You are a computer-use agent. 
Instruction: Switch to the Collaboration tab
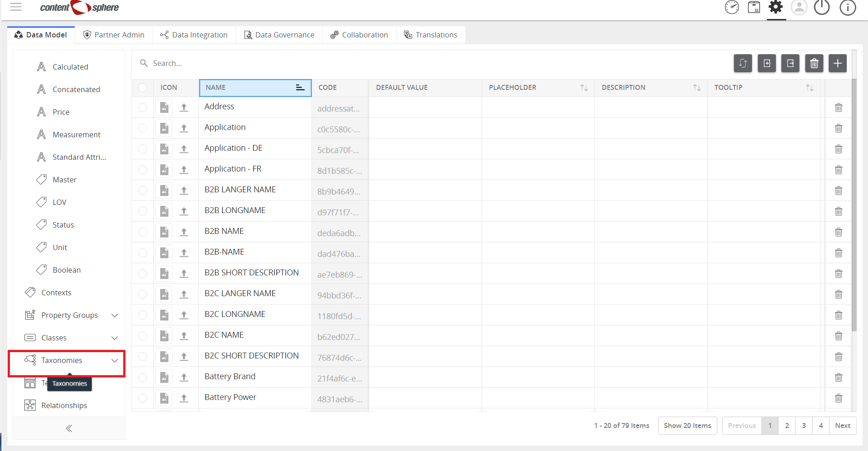point(359,35)
